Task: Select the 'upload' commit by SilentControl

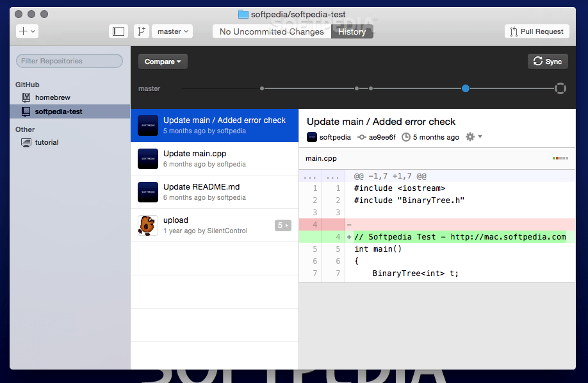Action: [215, 225]
